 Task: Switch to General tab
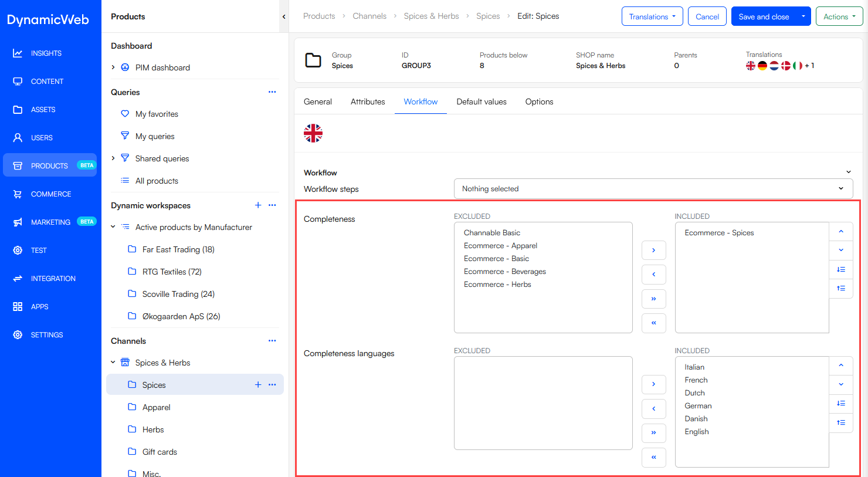(318, 102)
